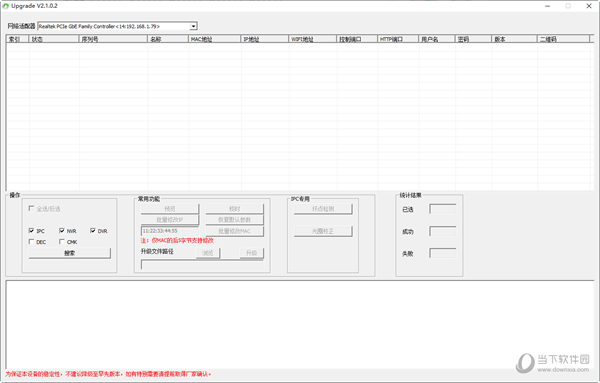This screenshot has width=600, height=383.
Task: Sort by the HTTP端口 column header
Action: click(398, 39)
